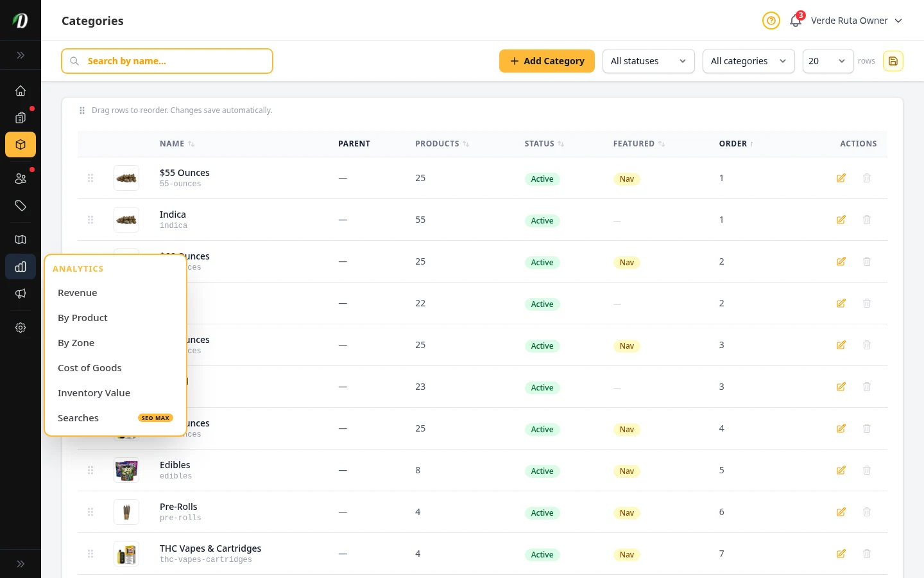The width and height of the screenshot is (924, 578).
Task: Open the All statuses dropdown
Action: point(648,61)
